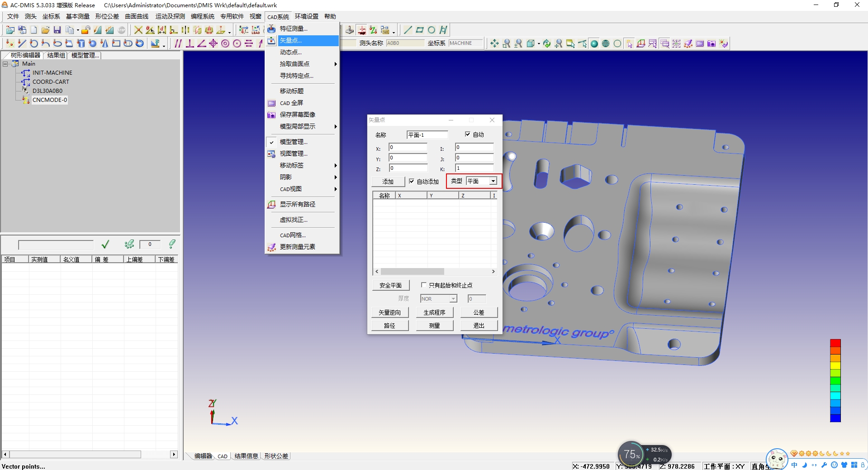The height and width of the screenshot is (470, 868).
Task: Open the 类型 dropdown showing 平面
Action: click(x=493, y=181)
